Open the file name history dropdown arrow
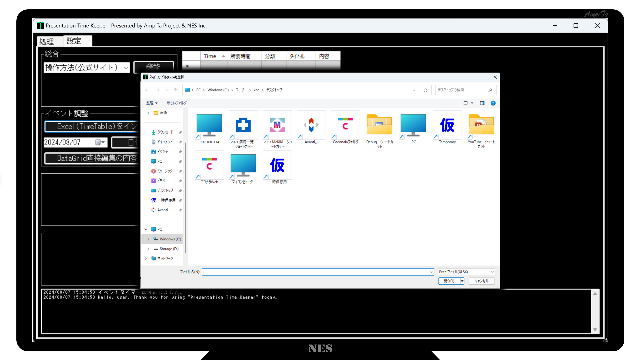Viewport: 640px width, 360px height. (x=431, y=271)
